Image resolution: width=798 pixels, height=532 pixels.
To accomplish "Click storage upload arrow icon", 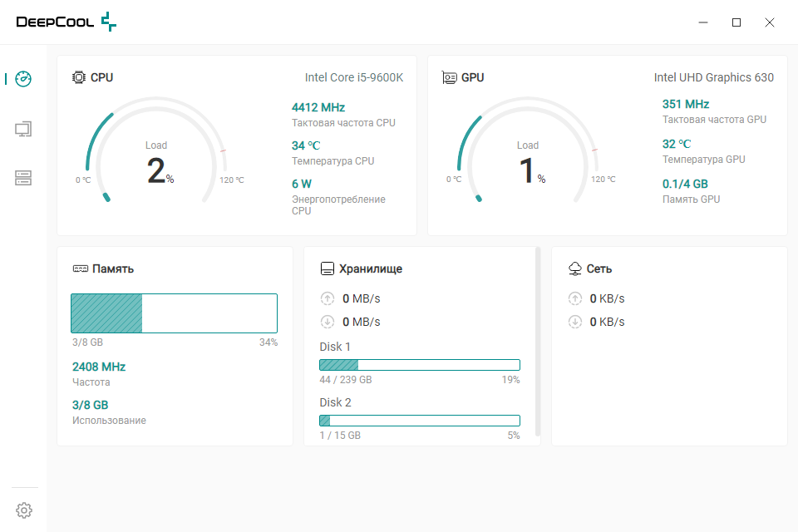I will [x=328, y=298].
